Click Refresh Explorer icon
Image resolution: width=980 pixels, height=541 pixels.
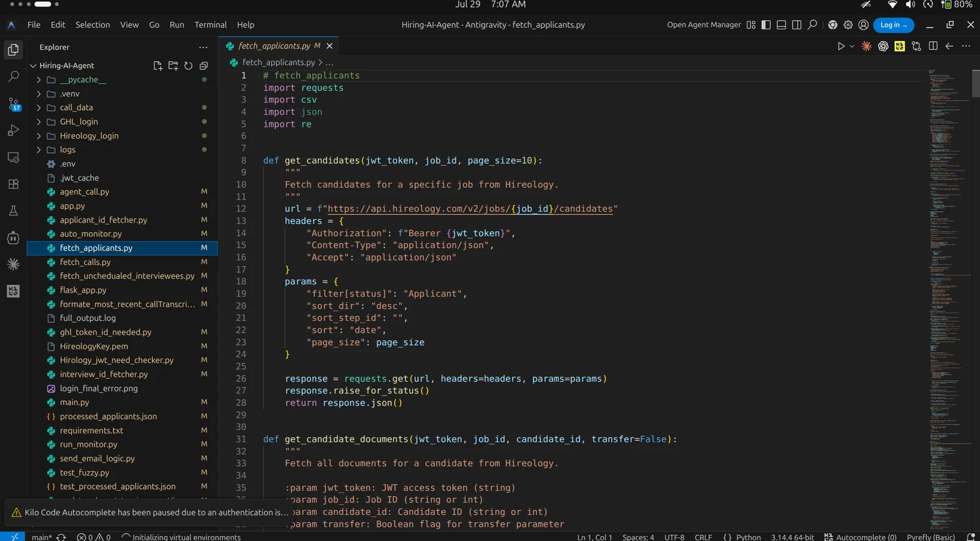coord(189,65)
